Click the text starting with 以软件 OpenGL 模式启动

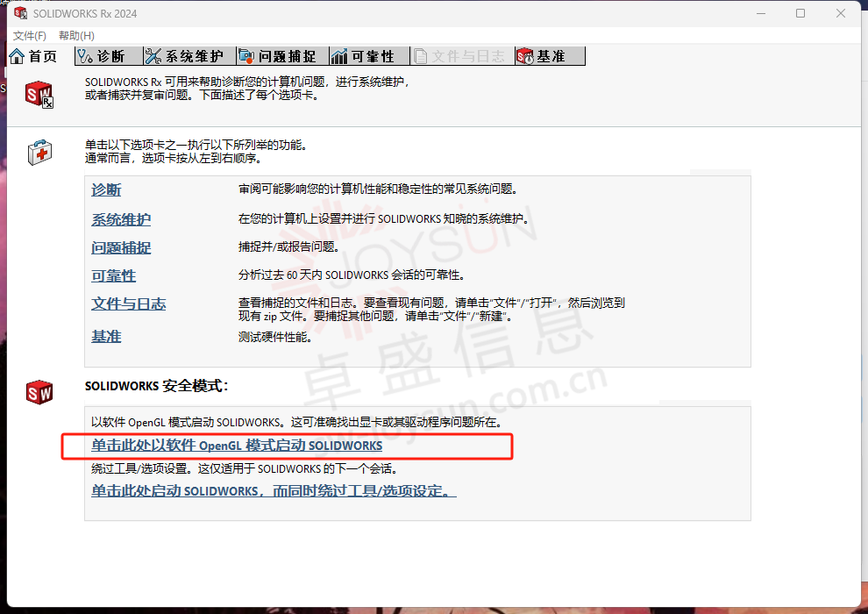coord(296,423)
